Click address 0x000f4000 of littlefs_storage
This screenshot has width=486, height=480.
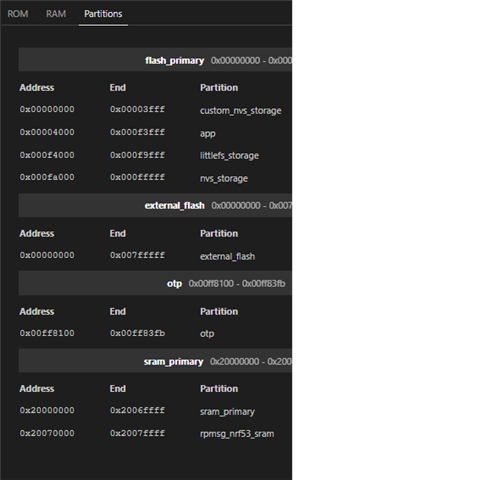point(47,155)
